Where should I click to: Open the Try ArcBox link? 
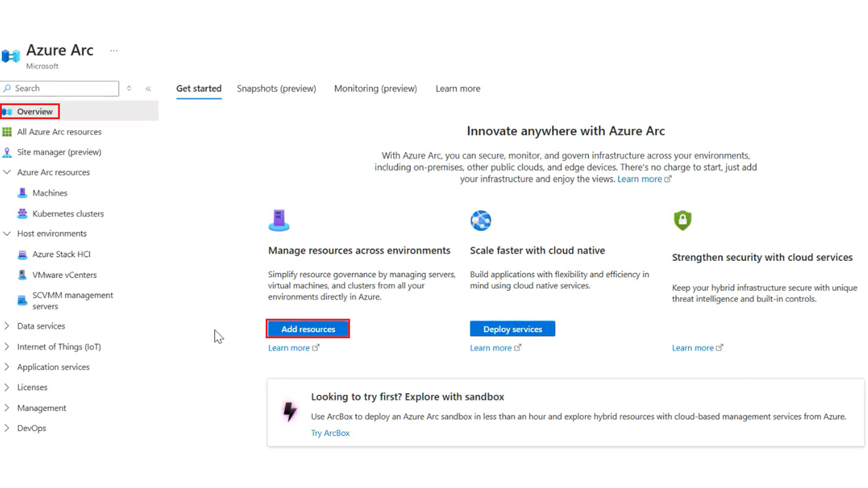pyautogui.click(x=330, y=433)
